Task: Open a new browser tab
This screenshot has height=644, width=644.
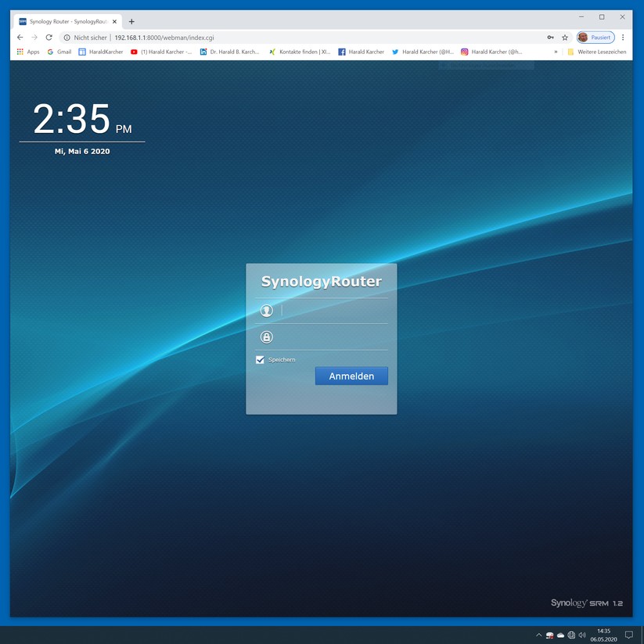Action: 131,22
